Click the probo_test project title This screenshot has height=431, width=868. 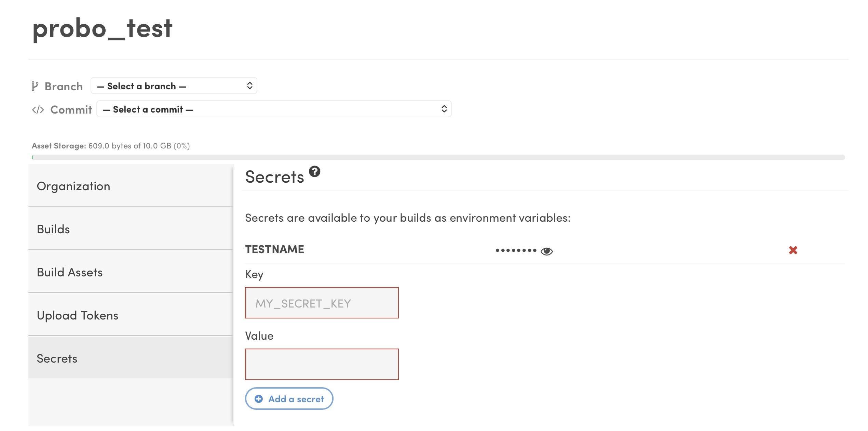[103, 29]
